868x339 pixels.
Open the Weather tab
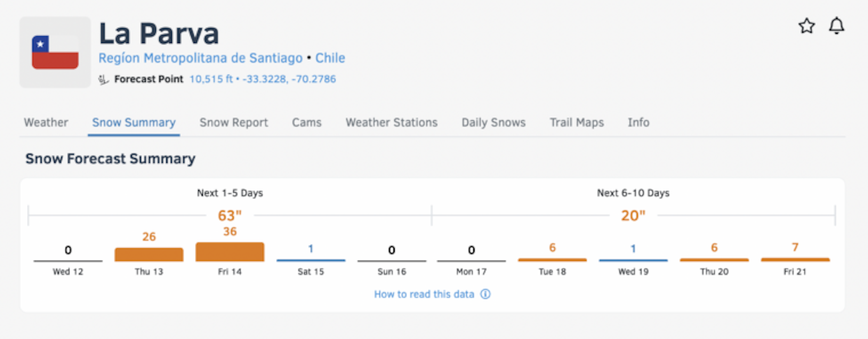(x=46, y=123)
